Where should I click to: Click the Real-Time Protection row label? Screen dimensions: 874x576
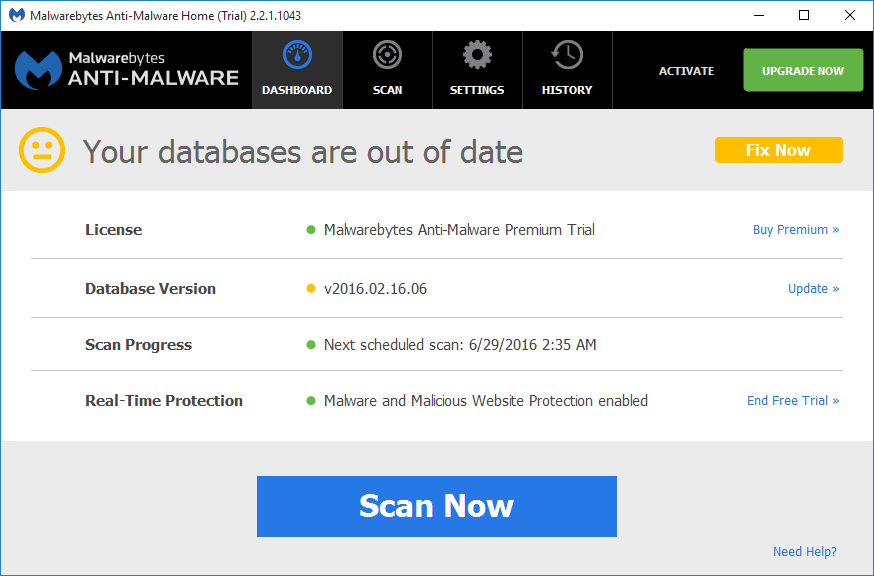164,400
